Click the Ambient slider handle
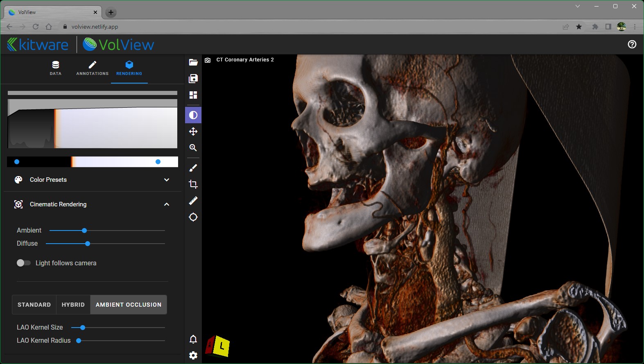The image size is (644, 364). tap(84, 231)
